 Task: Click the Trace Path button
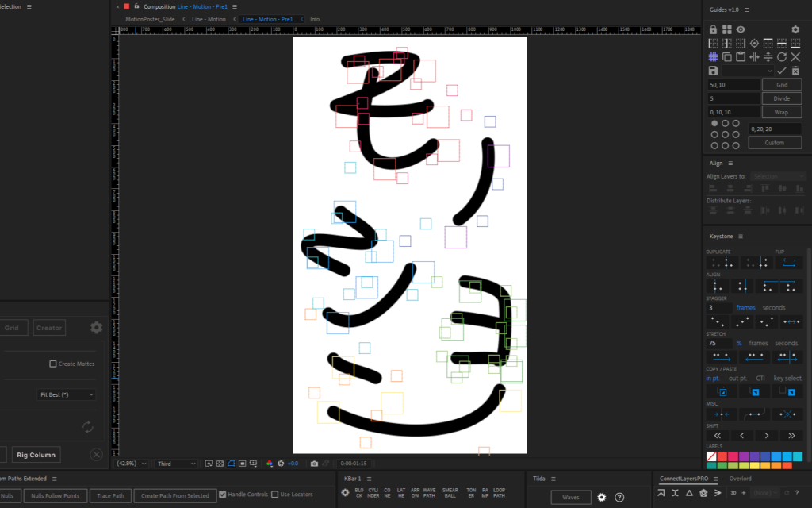coord(110,496)
